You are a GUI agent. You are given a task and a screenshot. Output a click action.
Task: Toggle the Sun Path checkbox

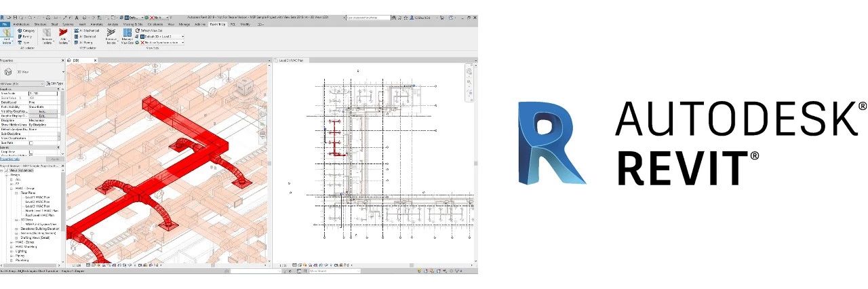pos(31,143)
